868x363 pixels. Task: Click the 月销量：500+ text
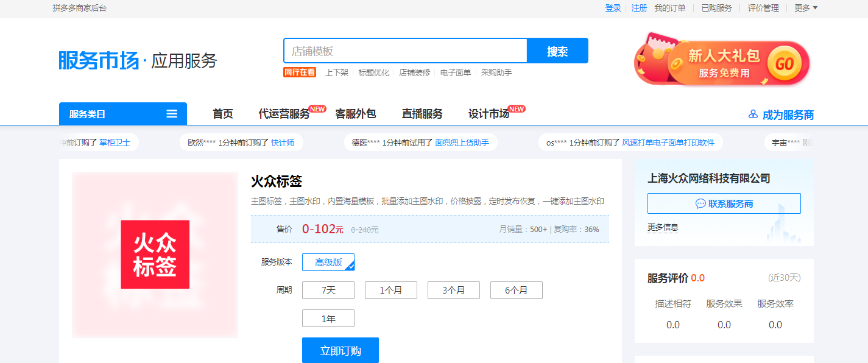(523, 230)
